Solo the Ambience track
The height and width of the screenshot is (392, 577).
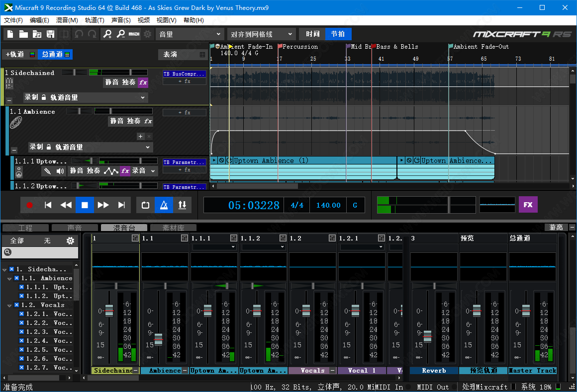133,121
